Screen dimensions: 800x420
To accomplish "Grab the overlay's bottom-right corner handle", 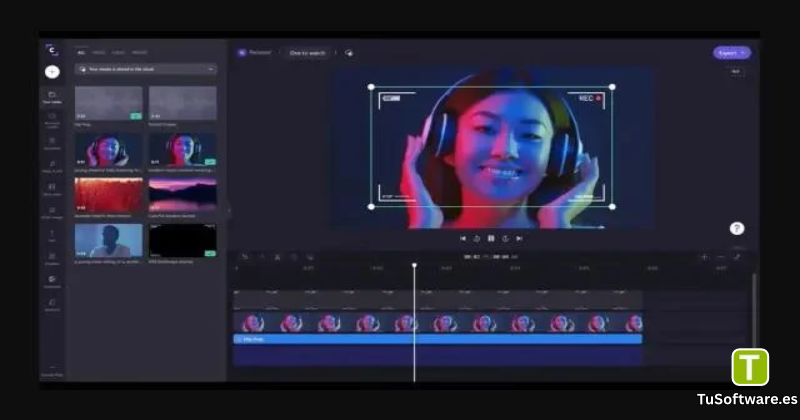I will 612,207.
